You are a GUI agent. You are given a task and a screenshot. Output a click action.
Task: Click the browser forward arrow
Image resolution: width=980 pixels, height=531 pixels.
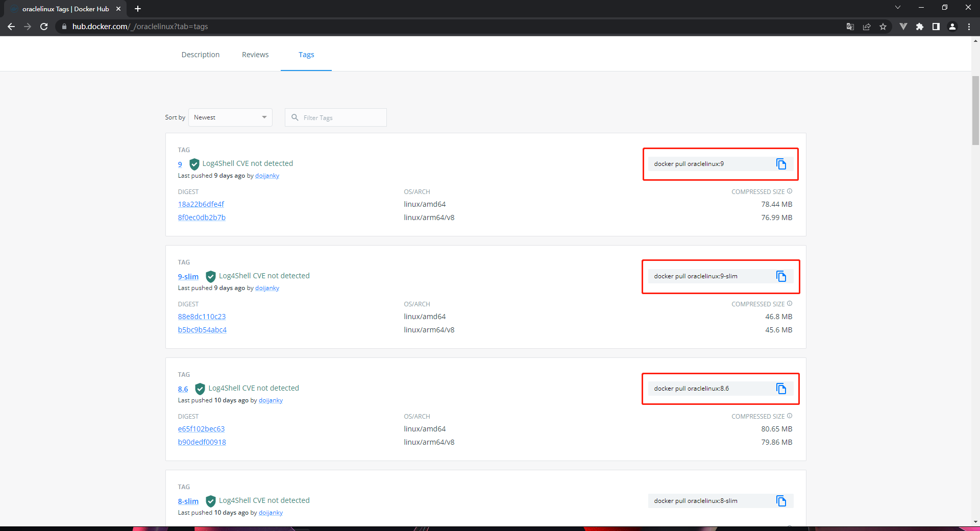(x=28, y=27)
